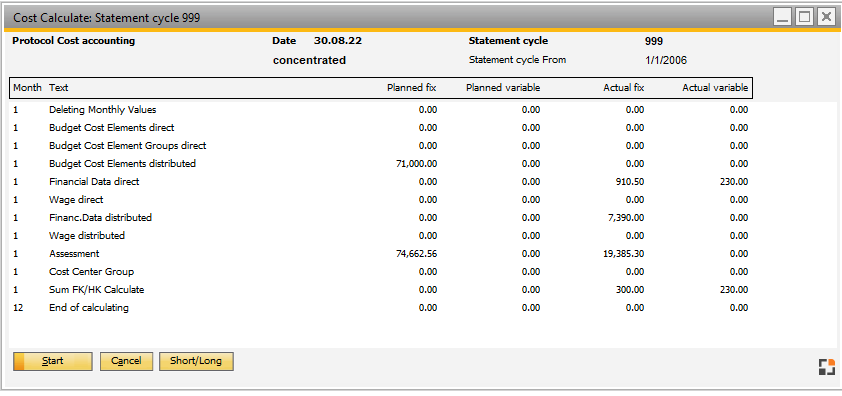Click the Planned variable column header
The width and height of the screenshot is (842, 396).
tap(503, 88)
